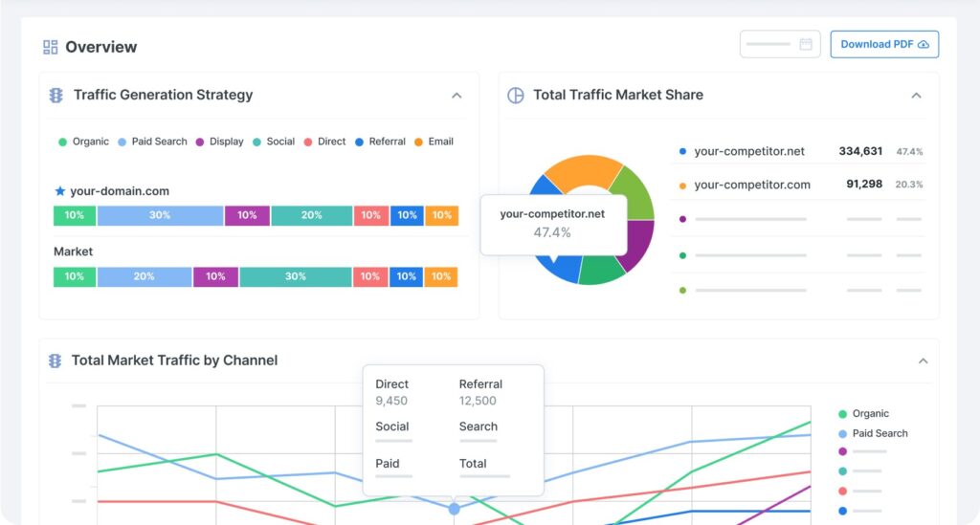Click Direct 9,450 value in tooltip
Image resolution: width=980 pixels, height=525 pixels.
(391, 401)
